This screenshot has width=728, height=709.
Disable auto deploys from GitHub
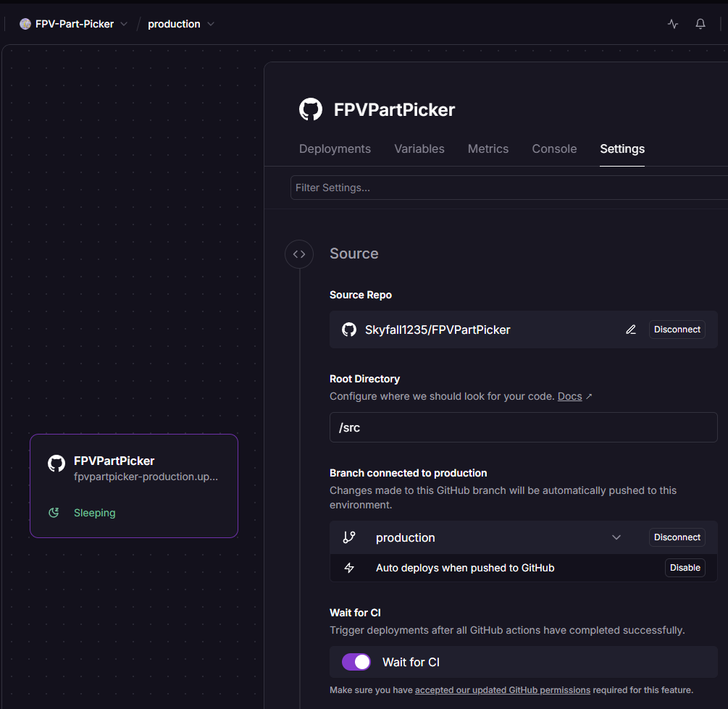[x=685, y=568]
